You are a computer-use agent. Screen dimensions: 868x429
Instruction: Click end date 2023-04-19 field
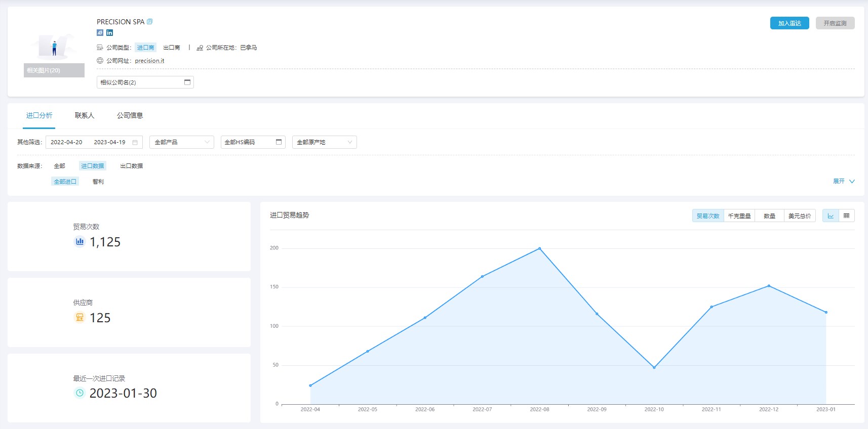tap(109, 142)
